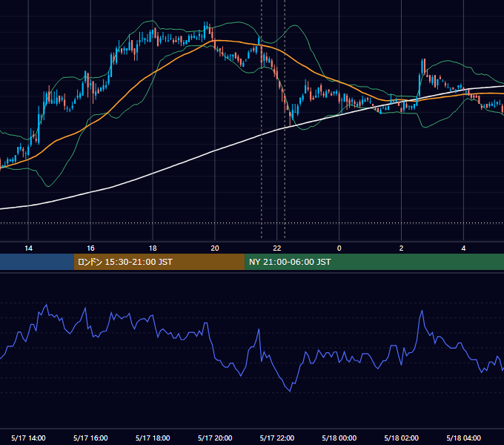Click the 5/18 00:00 date label

[x=339, y=438]
